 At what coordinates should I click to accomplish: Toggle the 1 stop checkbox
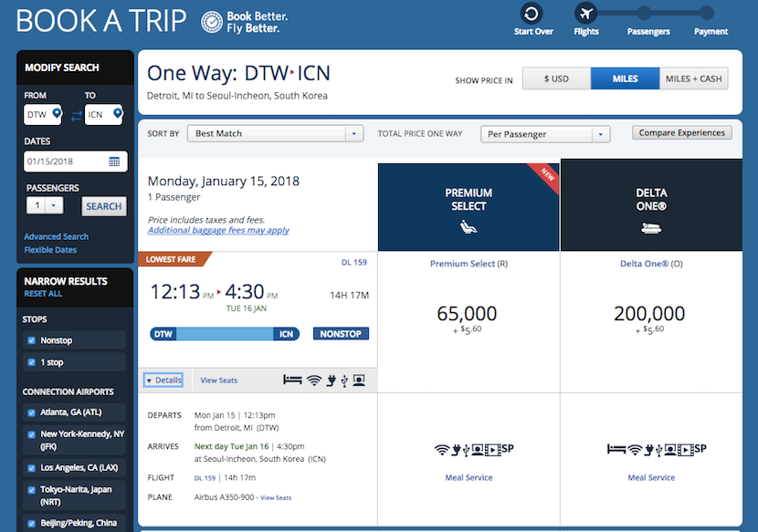click(x=31, y=362)
